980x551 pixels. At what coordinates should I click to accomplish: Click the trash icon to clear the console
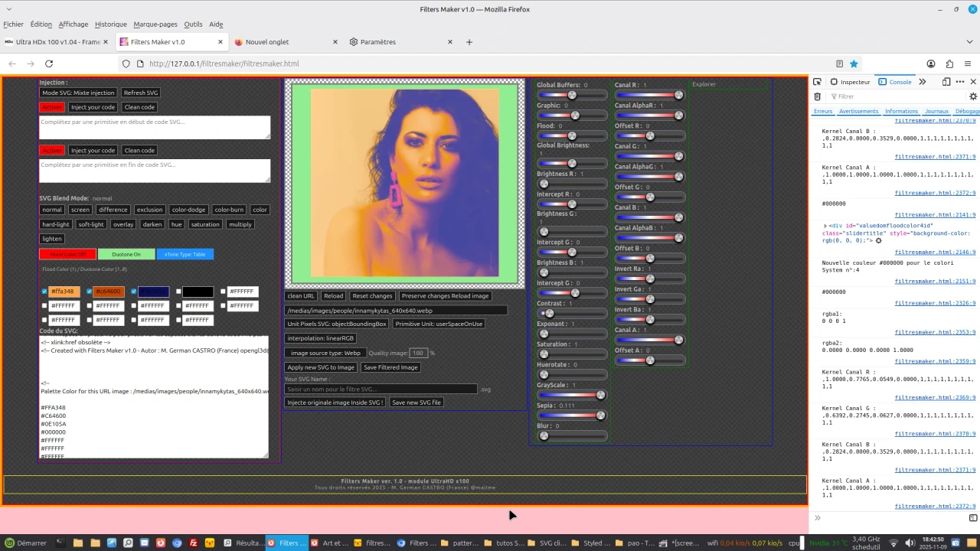pos(817,96)
